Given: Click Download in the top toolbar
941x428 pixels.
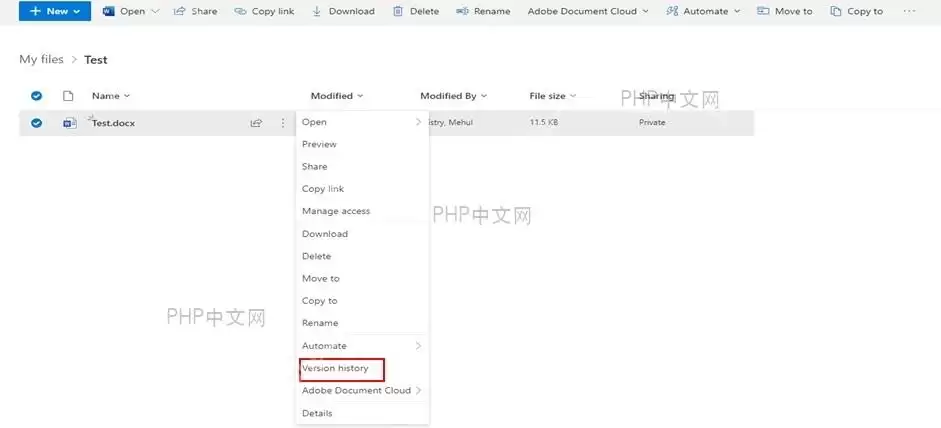Looking at the screenshot, I should click(343, 11).
